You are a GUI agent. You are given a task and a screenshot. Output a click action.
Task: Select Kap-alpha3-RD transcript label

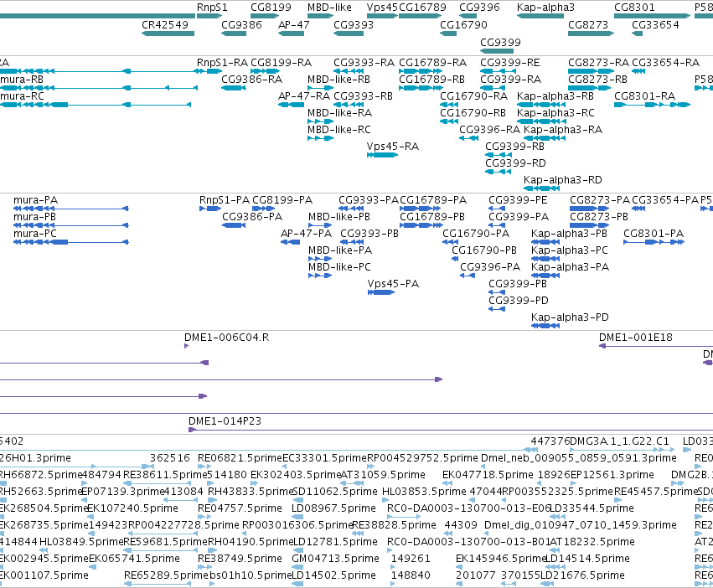pos(563,180)
